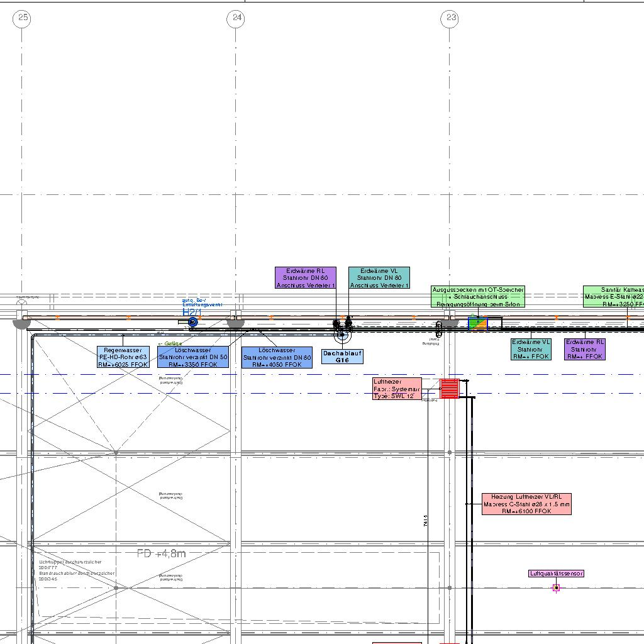Select the Löschwasser DN 50 label
The image size is (644, 644).
coord(193,357)
